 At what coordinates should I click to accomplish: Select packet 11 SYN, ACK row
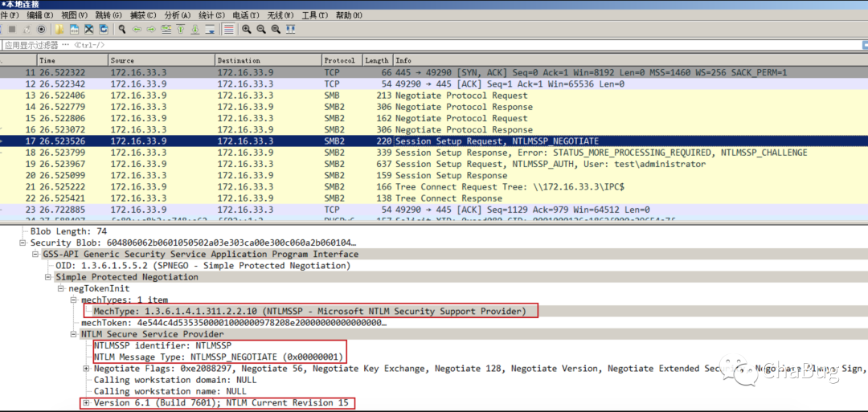tap(434, 73)
